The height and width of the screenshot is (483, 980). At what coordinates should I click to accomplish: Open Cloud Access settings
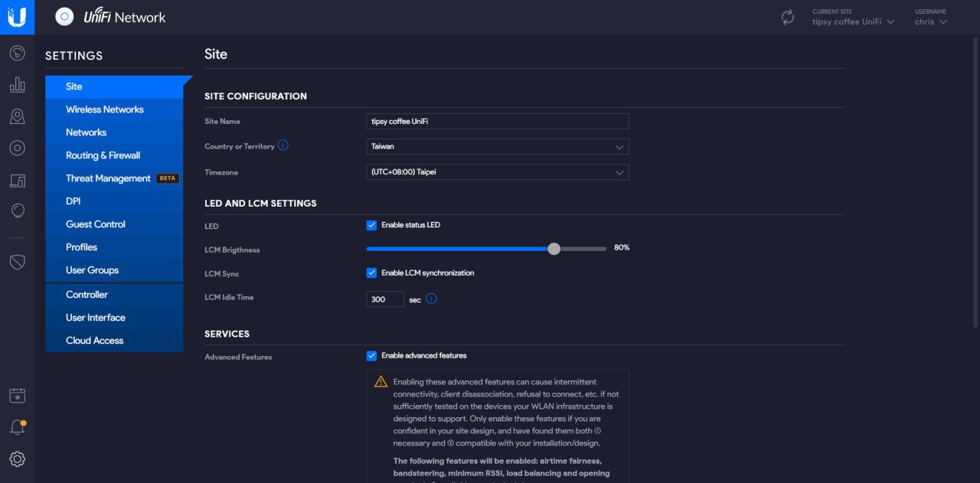(114, 341)
